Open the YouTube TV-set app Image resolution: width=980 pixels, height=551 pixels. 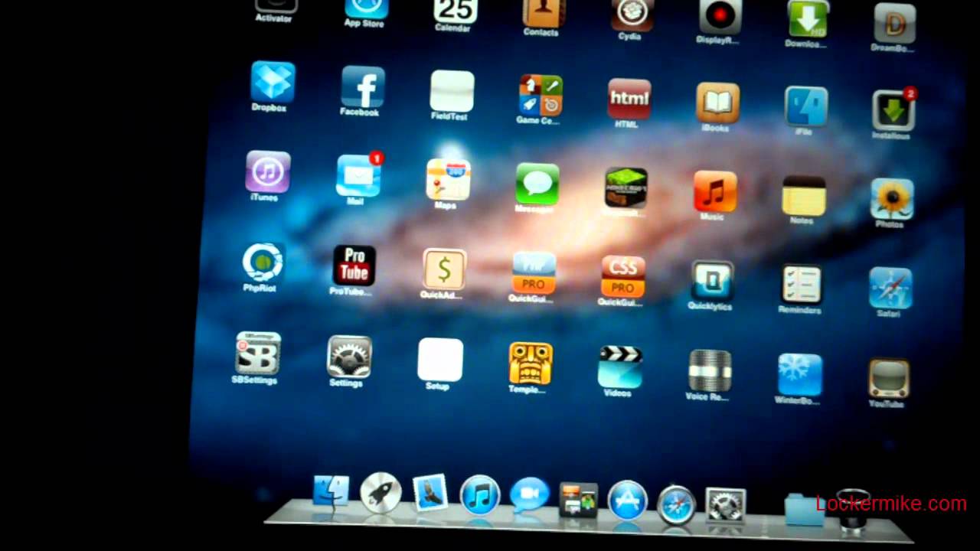point(888,379)
